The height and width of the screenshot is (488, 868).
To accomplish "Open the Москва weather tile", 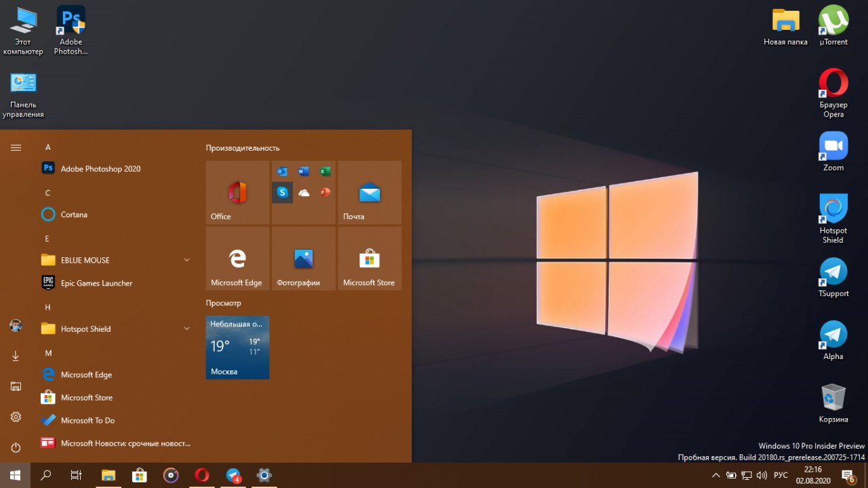I will click(x=237, y=348).
